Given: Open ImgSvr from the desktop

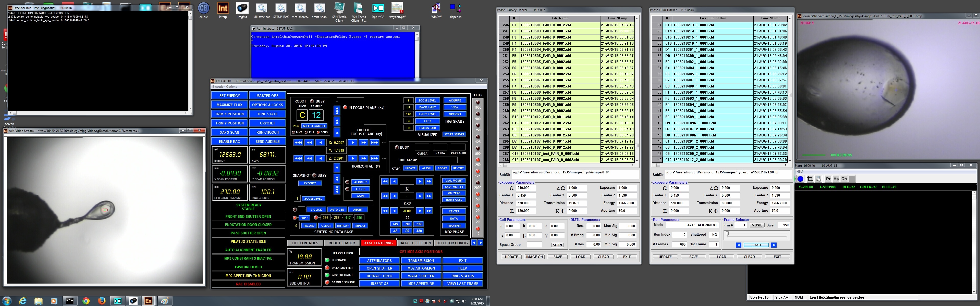Looking at the screenshot, I should point(242,8).
